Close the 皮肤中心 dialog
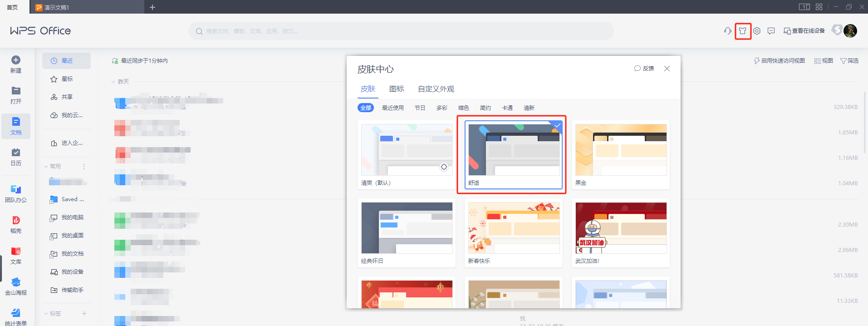This screenshot has height=326, width=868. tap(667, 69)
